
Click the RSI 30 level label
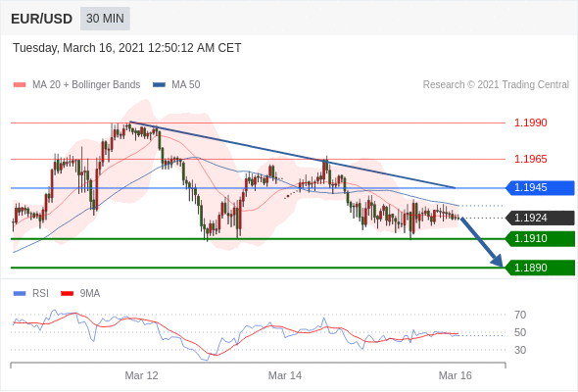point(520,350)
